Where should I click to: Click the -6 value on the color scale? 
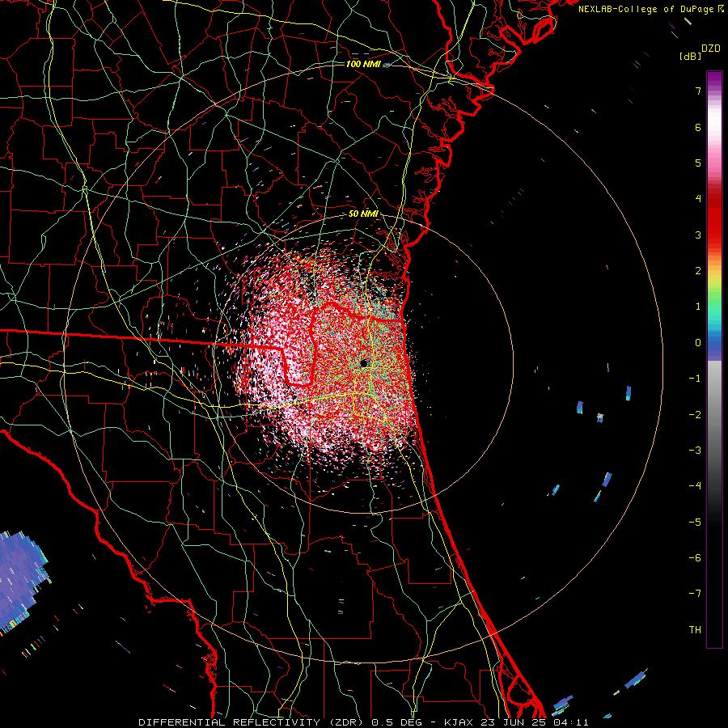pyautogui.click(x=695, y=558)
